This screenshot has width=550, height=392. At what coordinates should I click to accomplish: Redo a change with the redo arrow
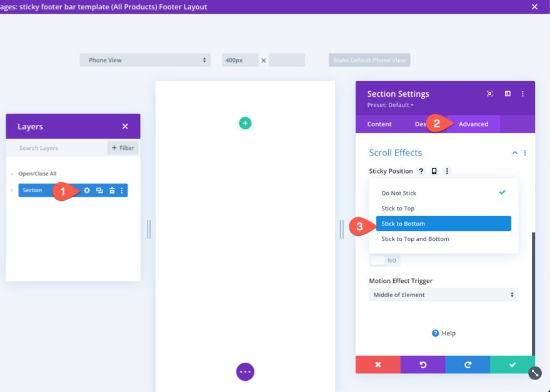pyautogui.click(x=468, y=365)
